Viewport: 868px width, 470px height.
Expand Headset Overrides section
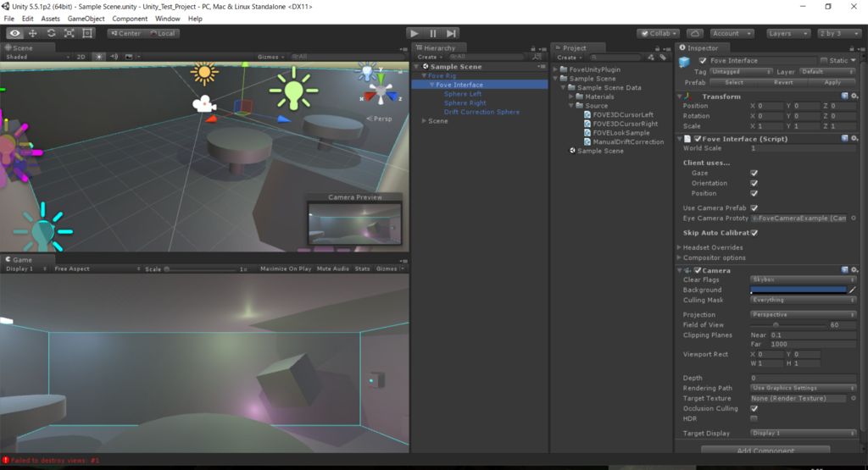tap(679, 247)
